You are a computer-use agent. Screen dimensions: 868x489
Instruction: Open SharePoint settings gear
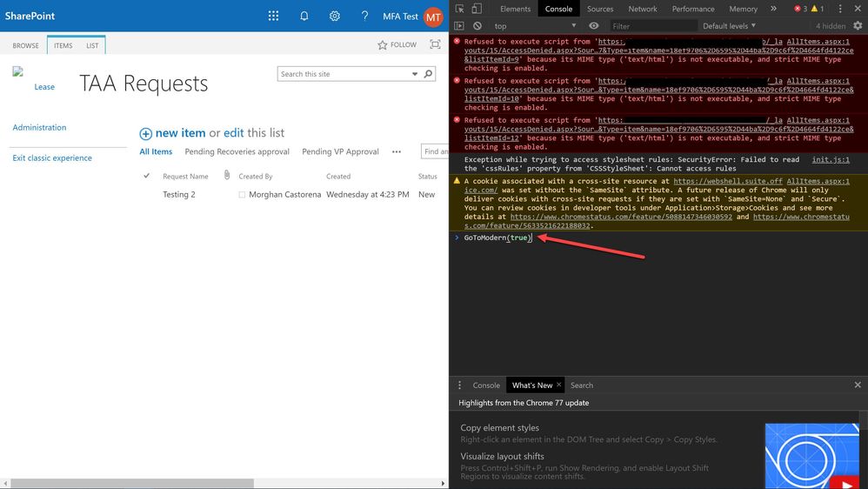[x=334, y=16]
